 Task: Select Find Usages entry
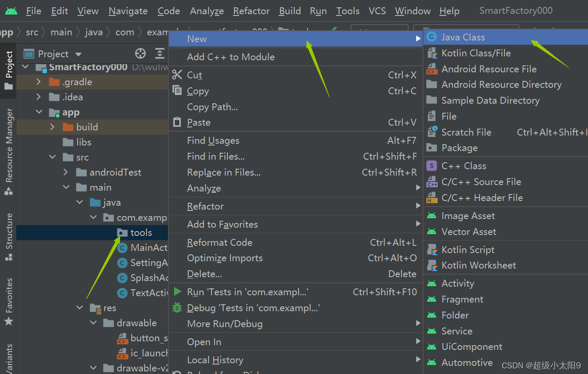pyautogui.click(x=296, y=140)
